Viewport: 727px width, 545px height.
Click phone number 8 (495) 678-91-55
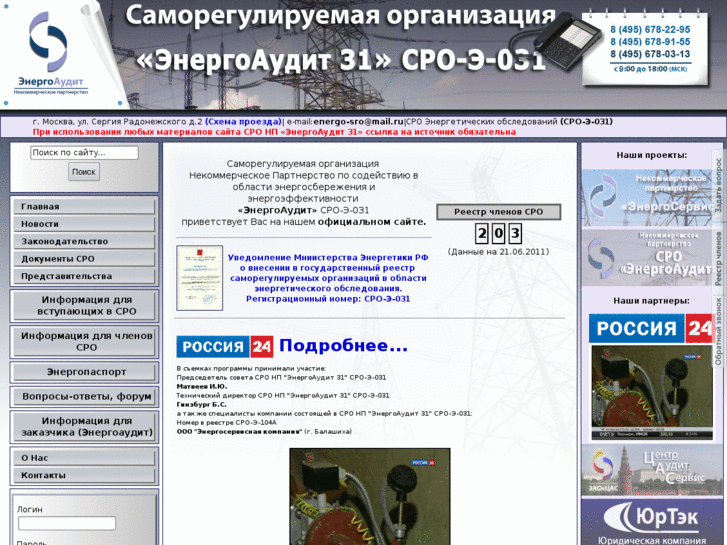click(650, 42)
